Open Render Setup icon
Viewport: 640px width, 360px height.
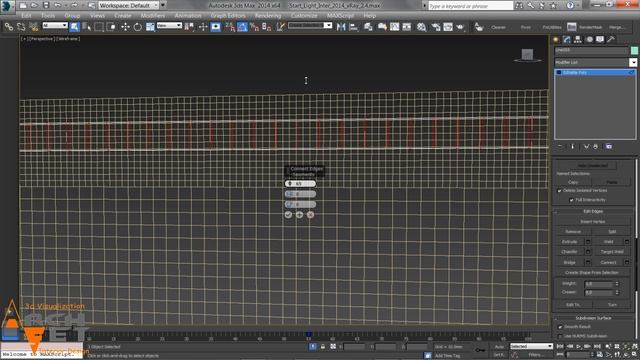click(436, 27)
